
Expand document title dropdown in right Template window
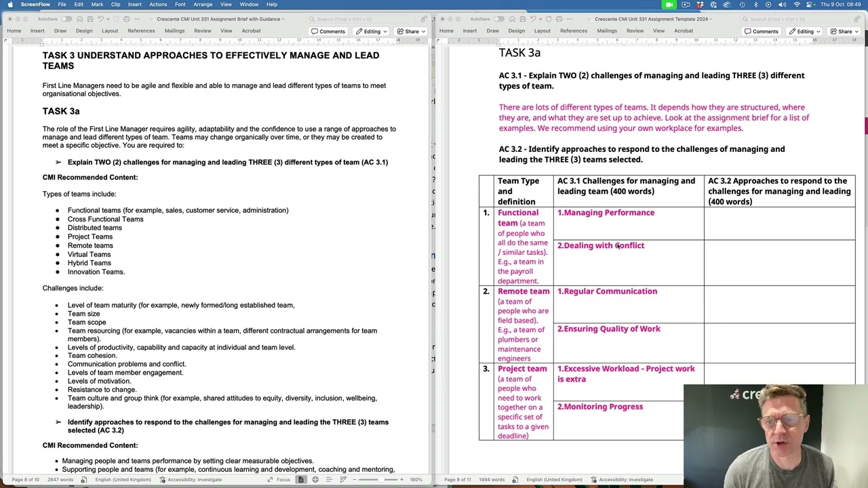(x=711, y=19)
